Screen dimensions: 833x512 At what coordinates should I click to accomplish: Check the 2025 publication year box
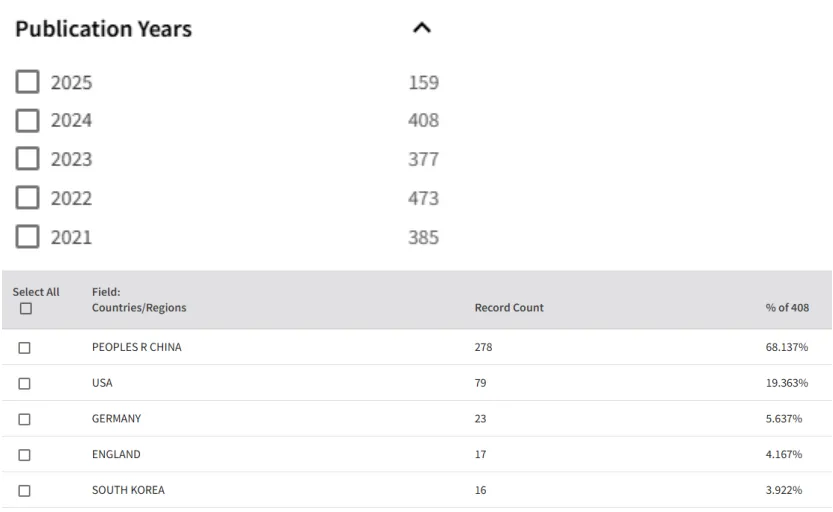pyautogui.click(x=27, y=82)
